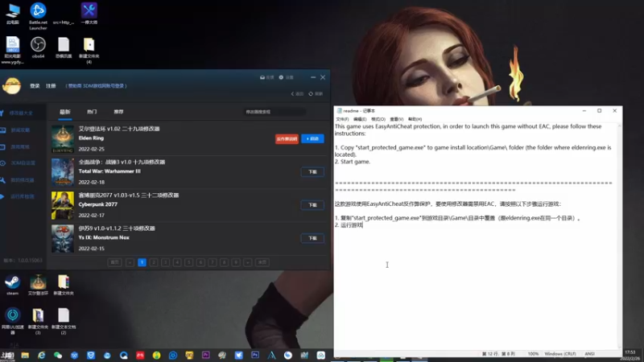Open the Start menu on the taskbar
Image resolution: width=644 pixels, height=362 pixels.
8,356
